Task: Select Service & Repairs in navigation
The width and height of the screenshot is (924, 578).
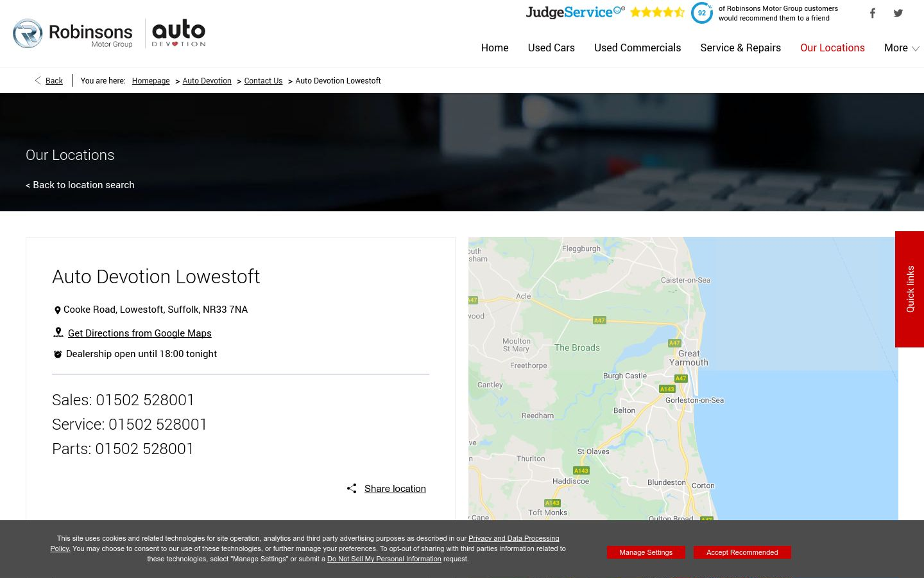Action: pyautogui.click(x=740, y=48)
